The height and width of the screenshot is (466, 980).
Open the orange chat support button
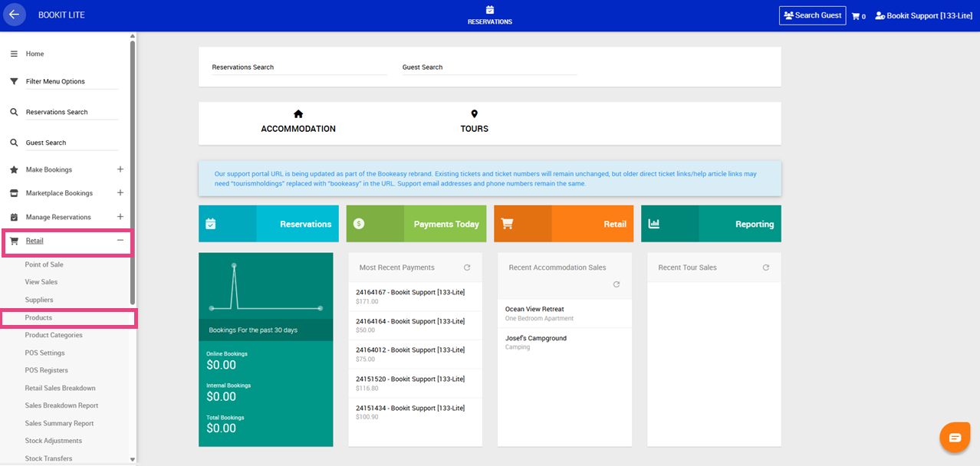(x=955, y=438)
